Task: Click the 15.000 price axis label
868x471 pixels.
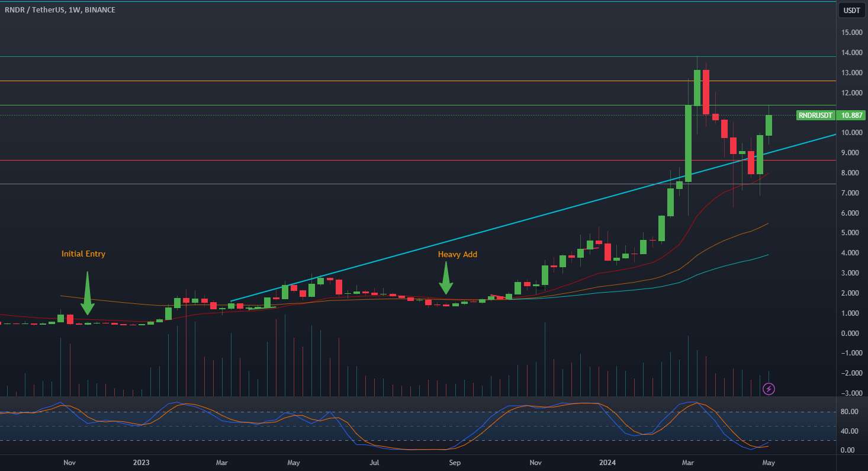Action: point(851,33)
